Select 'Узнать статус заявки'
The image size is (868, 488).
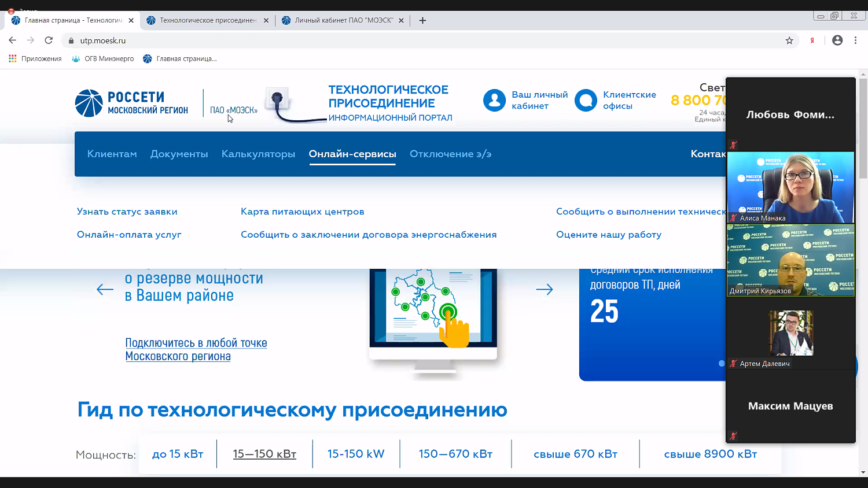(x=127, y=212)
